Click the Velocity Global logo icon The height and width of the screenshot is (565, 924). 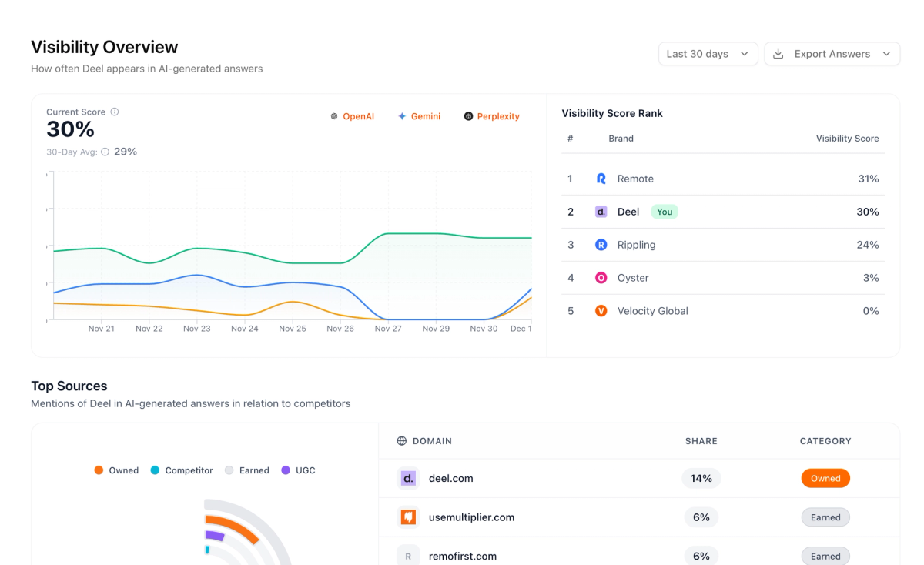601,311
